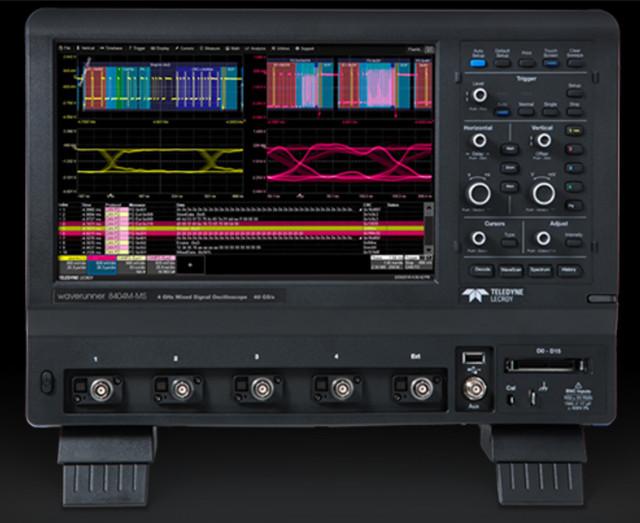Click the trigger Level knob
The image size is (640, 523).
click(x=480, y=95)
